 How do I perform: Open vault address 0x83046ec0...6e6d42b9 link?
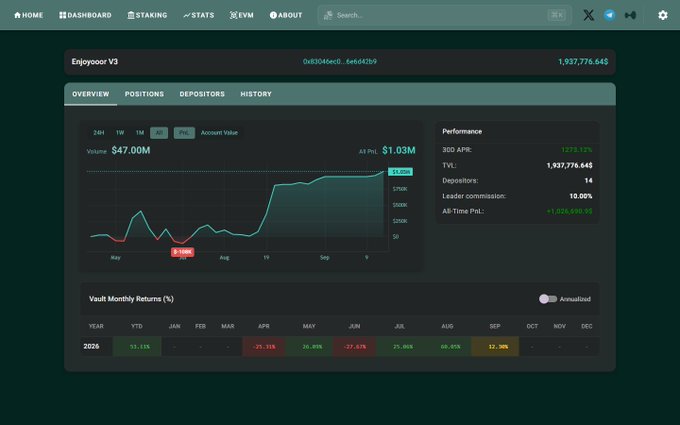pos(340,62)
